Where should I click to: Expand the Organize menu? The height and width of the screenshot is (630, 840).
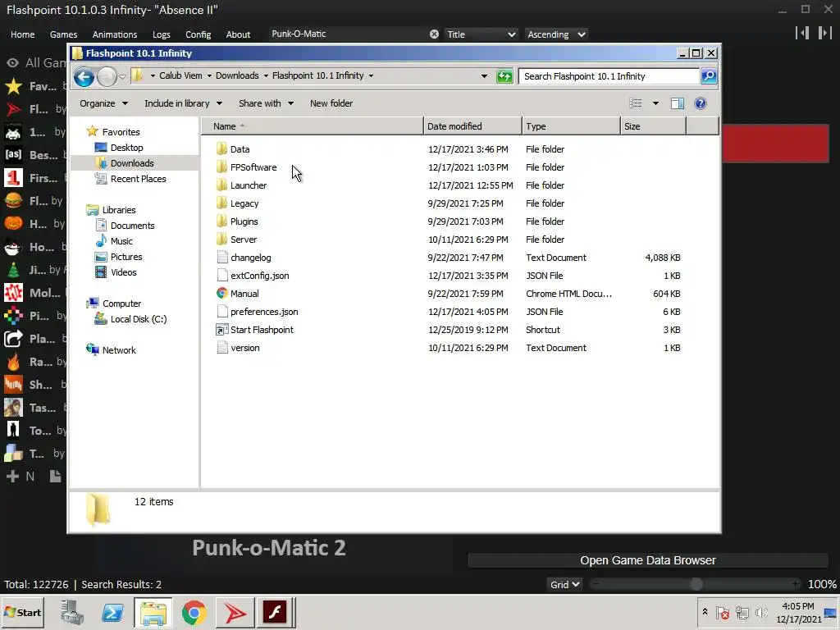click(103, 103)
